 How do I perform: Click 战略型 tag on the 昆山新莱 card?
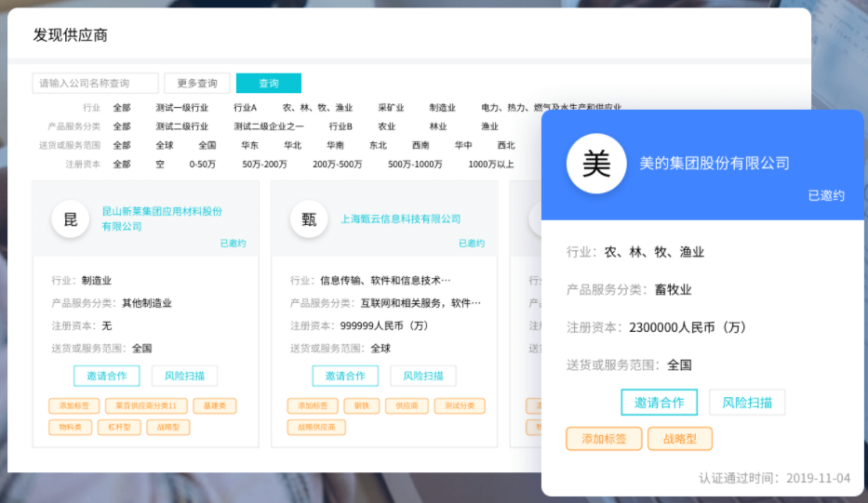[168, 427]
